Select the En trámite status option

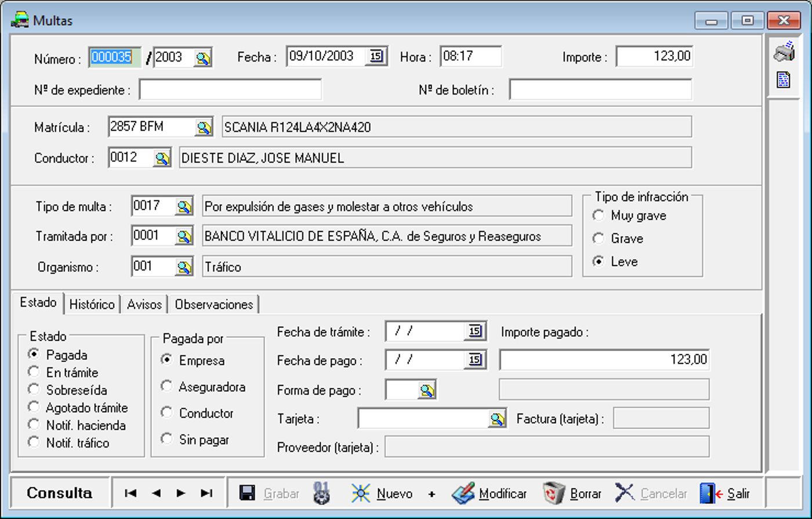34,372
